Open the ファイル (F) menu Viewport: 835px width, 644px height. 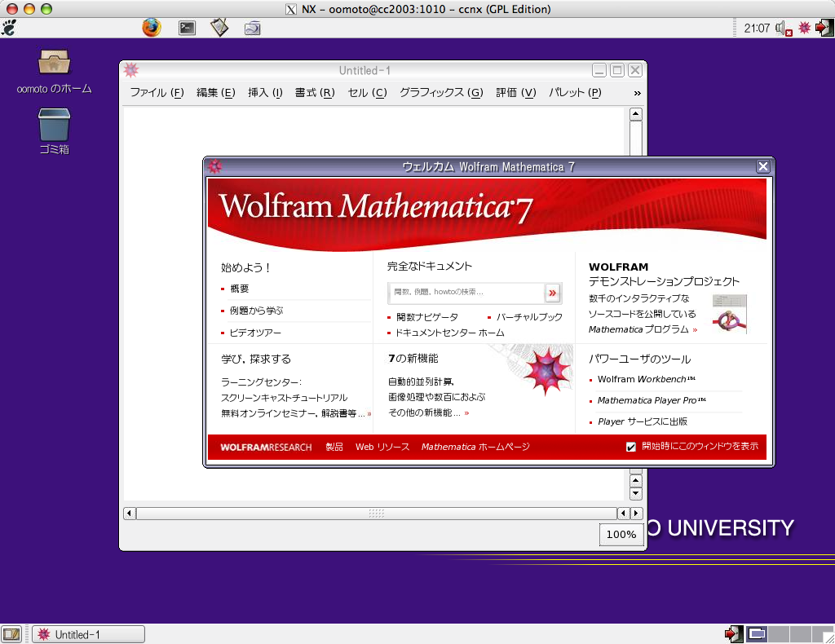pos(157,93)
